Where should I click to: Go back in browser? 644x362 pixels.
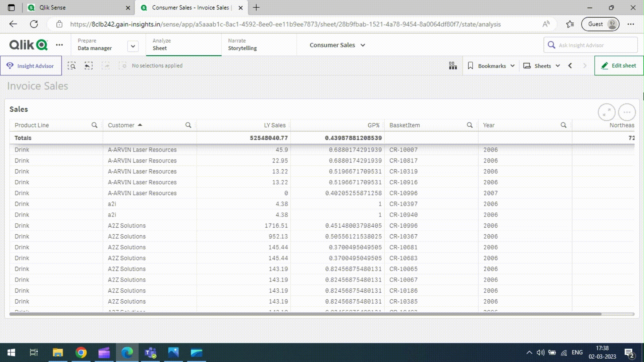coord(13,24)
